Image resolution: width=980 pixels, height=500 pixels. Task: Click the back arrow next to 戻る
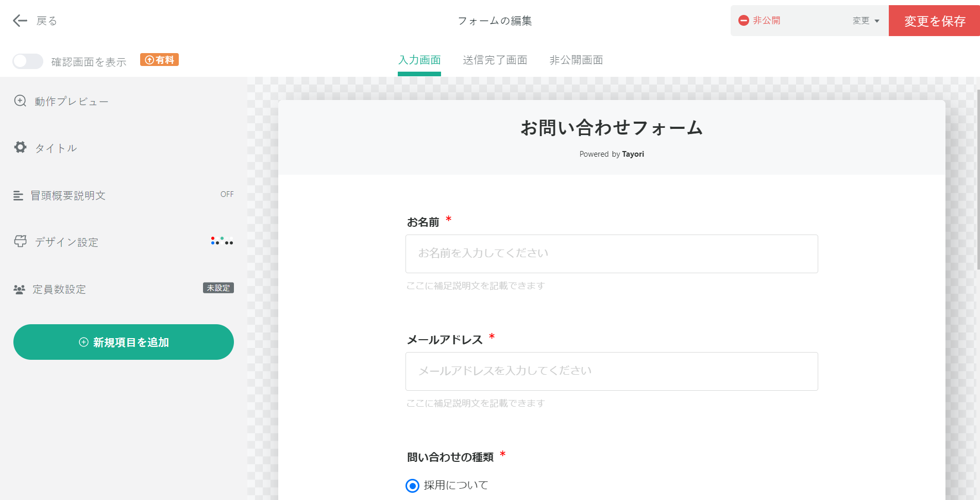(x=20, y=21)
